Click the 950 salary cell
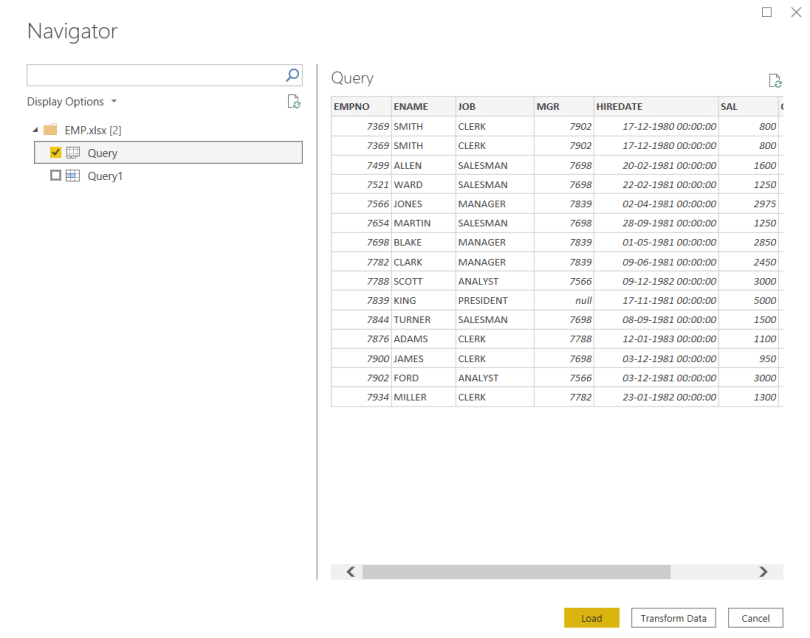Image resolution: width=810 pixels, height=638 pixels. [747, 359]
